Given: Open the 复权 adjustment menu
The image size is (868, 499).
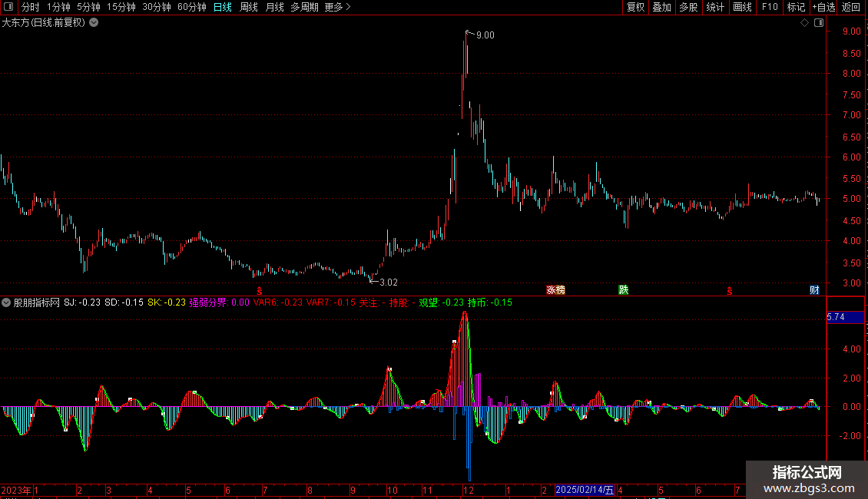Looking at the screenshot, I should (635, 7).
